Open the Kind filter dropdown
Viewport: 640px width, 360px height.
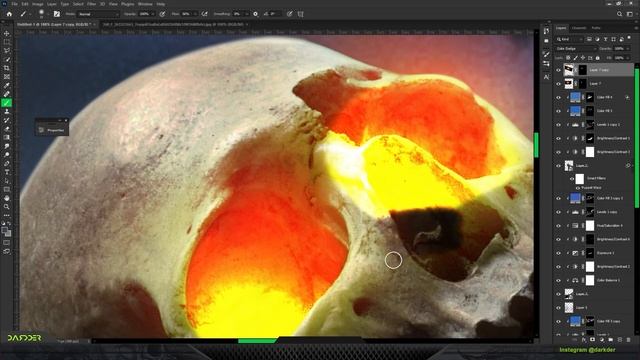(569, 39)
